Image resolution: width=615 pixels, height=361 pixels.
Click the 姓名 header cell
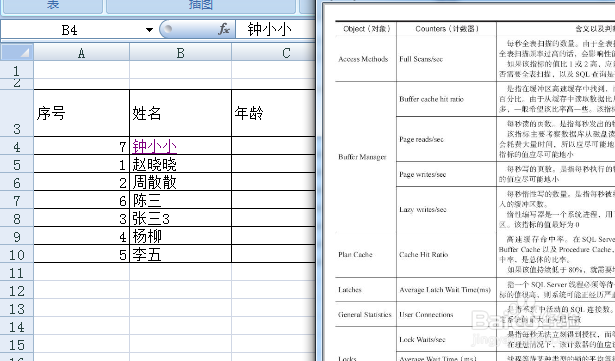click(x=180, y=113)
